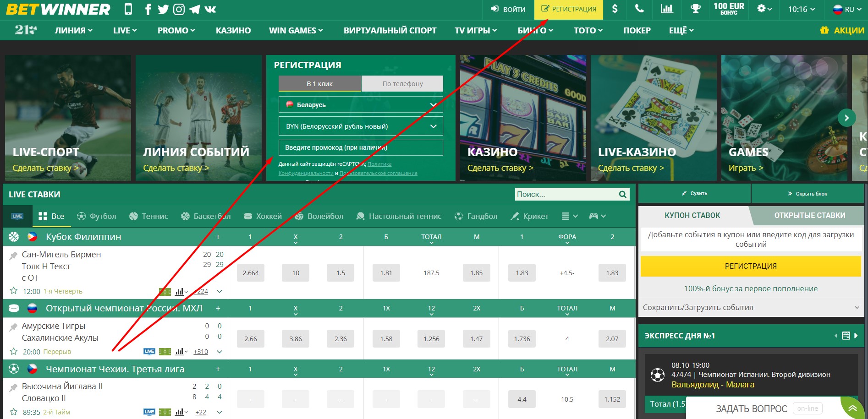The width and height of the screenshot is (868, 419).
Task: Open the PROMO menu
Action: [x=176, y=30]
